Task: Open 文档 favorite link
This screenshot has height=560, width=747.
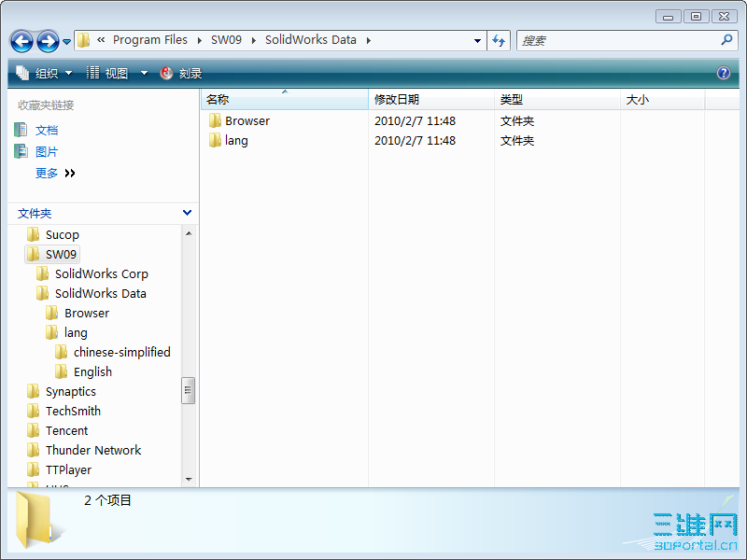Action: [x=47, y=130]
